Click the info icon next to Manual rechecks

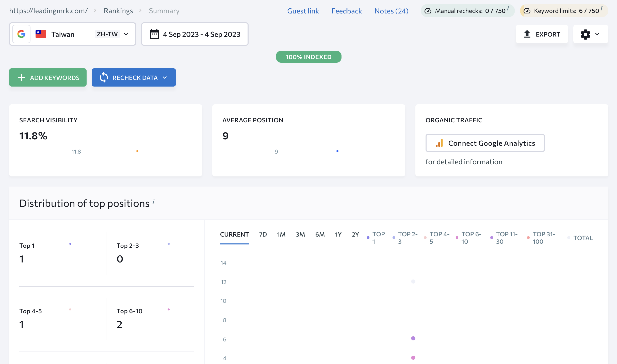[x=508, y=8]
